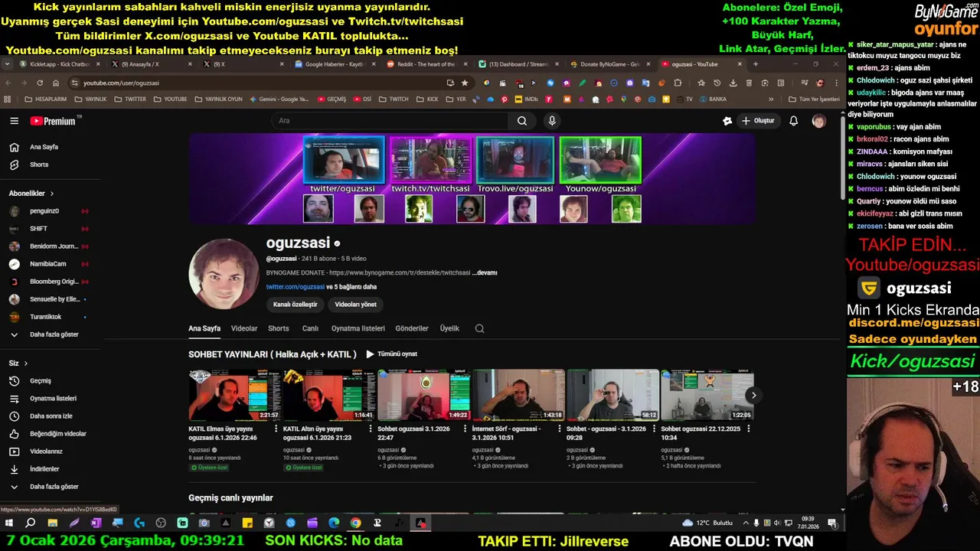Go to Chrome home page button

(56, 83)
